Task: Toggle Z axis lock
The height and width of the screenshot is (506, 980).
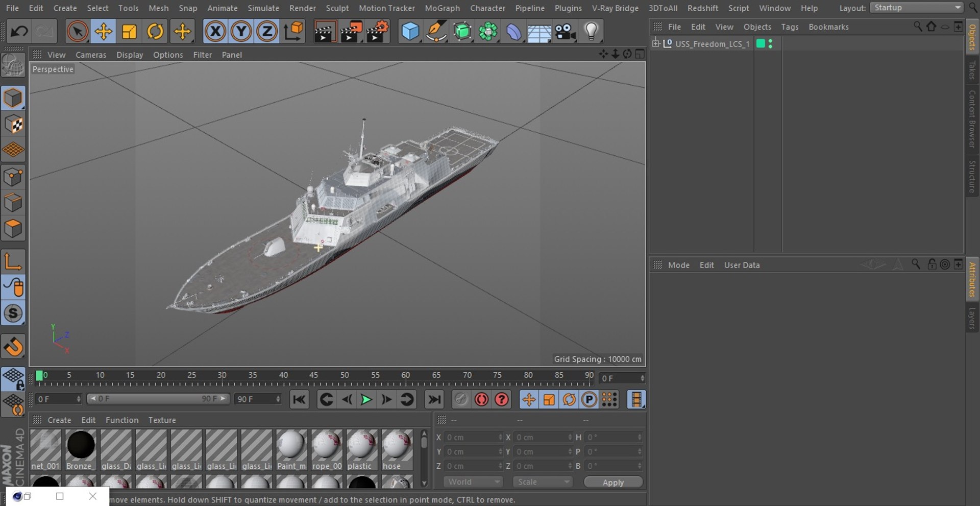Action: pos(267,32)
